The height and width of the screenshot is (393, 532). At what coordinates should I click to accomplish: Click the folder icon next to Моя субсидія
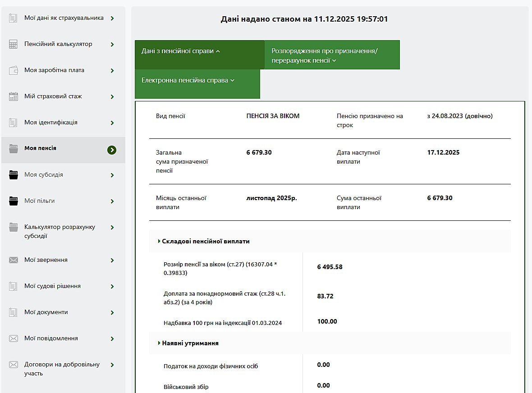(x=14, y=175)
